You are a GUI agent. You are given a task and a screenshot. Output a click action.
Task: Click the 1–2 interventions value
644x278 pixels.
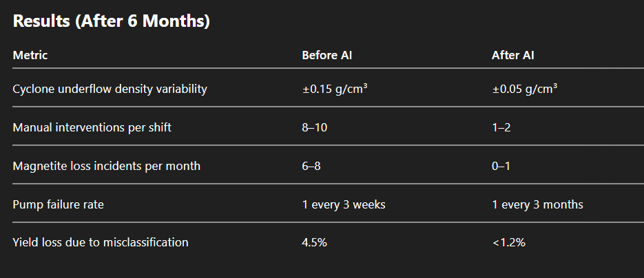(x=501, y=127)
